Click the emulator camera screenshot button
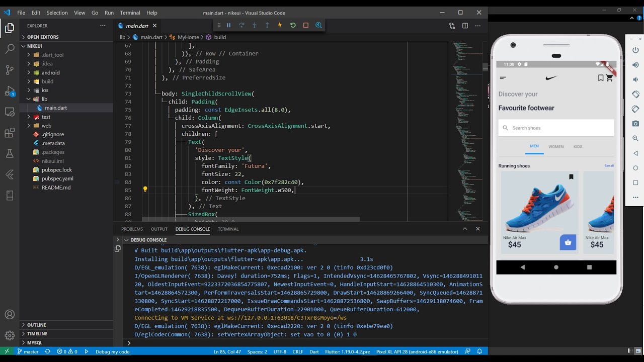 (635, 123)
